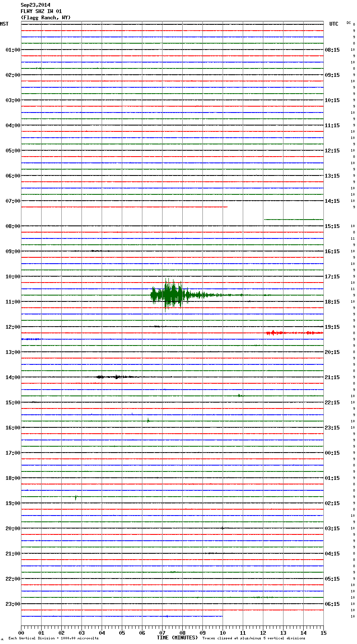Click the "DC" column header
Screen dimensions: 357x644
click(x=349, y=23)
